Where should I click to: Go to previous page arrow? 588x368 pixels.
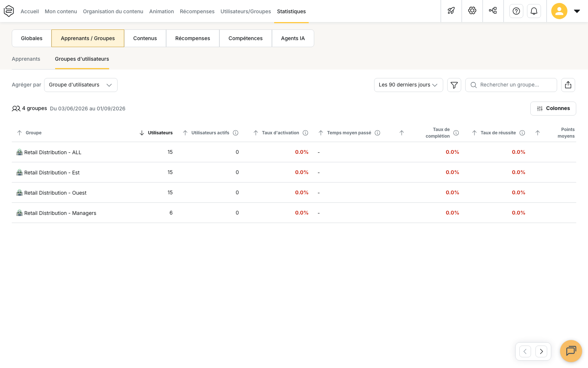(525, 351)
